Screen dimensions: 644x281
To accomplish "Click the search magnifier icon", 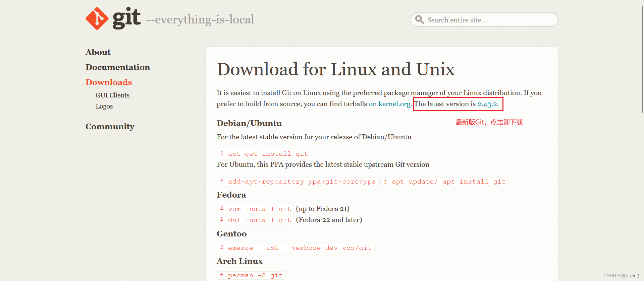I will pos(419,19).
